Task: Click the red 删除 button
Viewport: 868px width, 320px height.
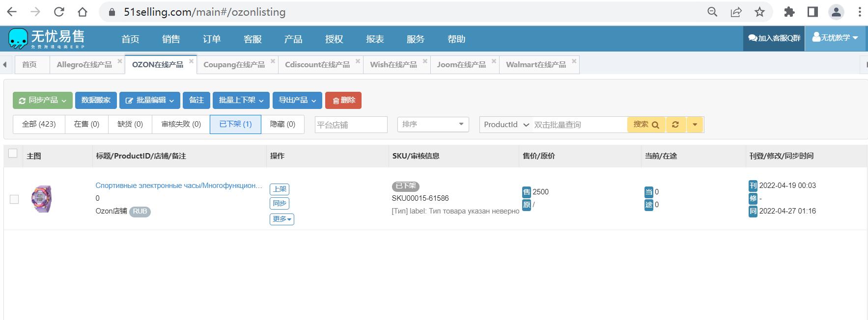Action: pyautogui.click(x=343, y=100)
